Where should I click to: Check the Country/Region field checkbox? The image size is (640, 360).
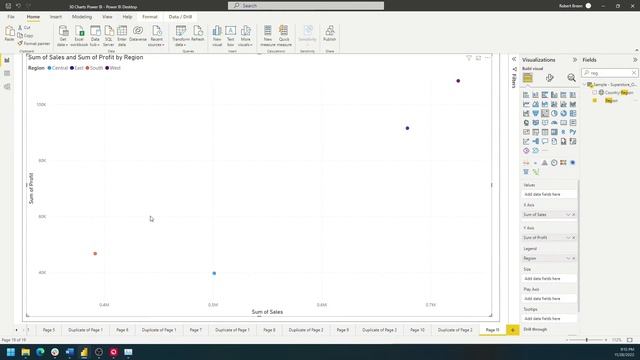[595, 93]
